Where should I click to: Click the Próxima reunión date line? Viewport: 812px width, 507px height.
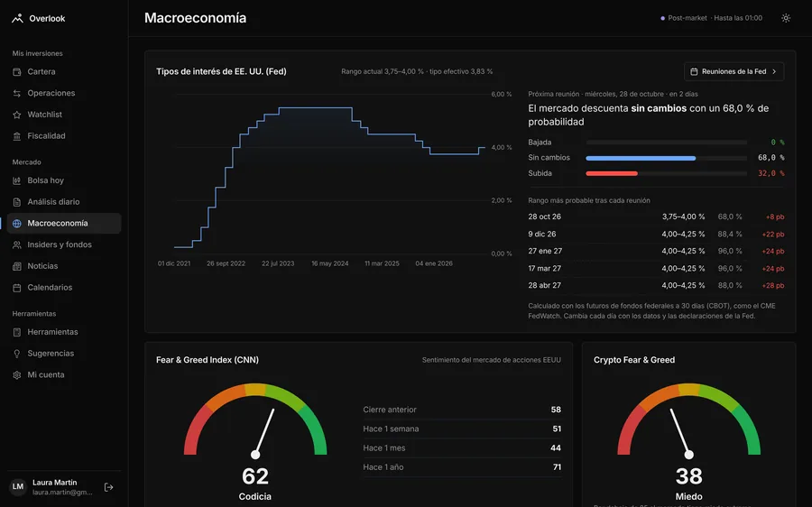coord(614,94)
